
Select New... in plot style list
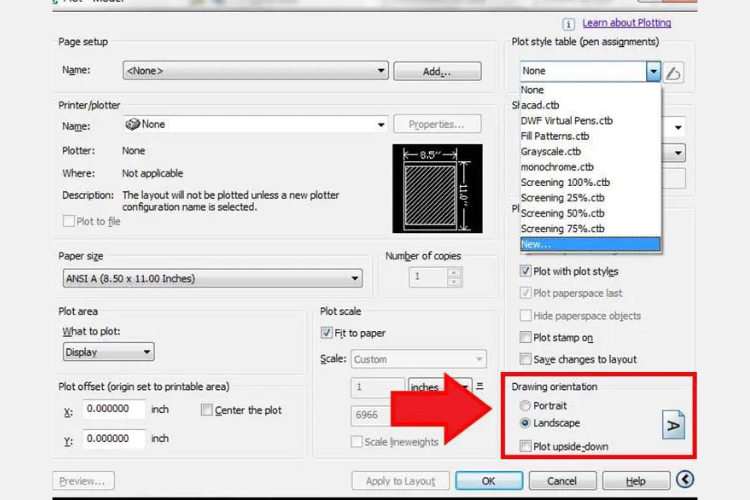[x=590, y=244]
